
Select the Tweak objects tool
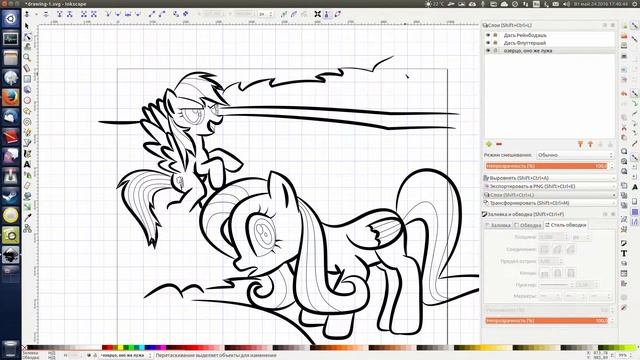[x=27, y=47]
